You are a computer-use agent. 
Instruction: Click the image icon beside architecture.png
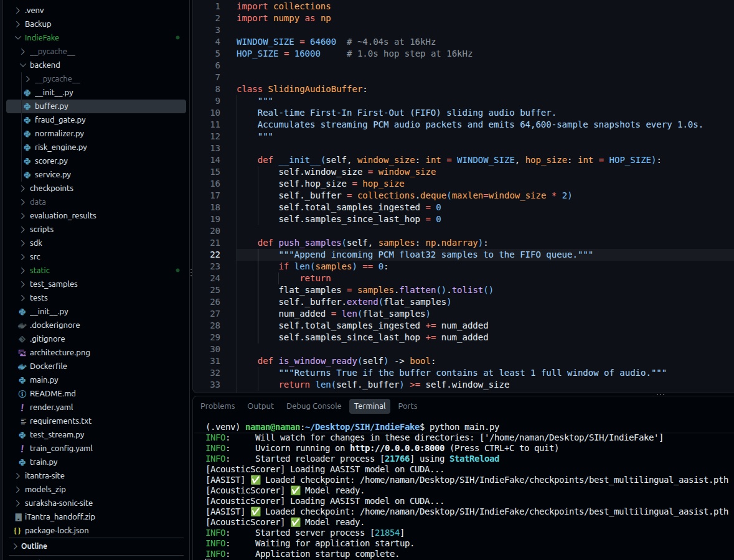(22, 353)
